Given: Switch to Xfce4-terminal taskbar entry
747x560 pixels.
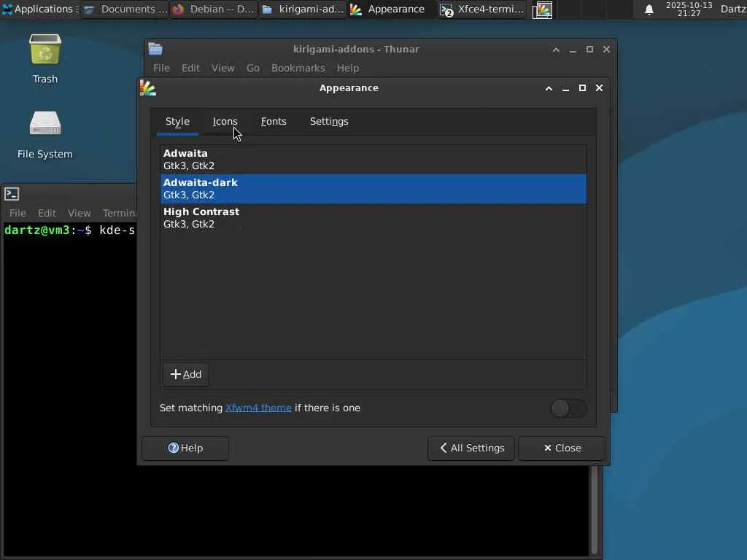Looking at the screenshot, I should click(x=481, y=9).
